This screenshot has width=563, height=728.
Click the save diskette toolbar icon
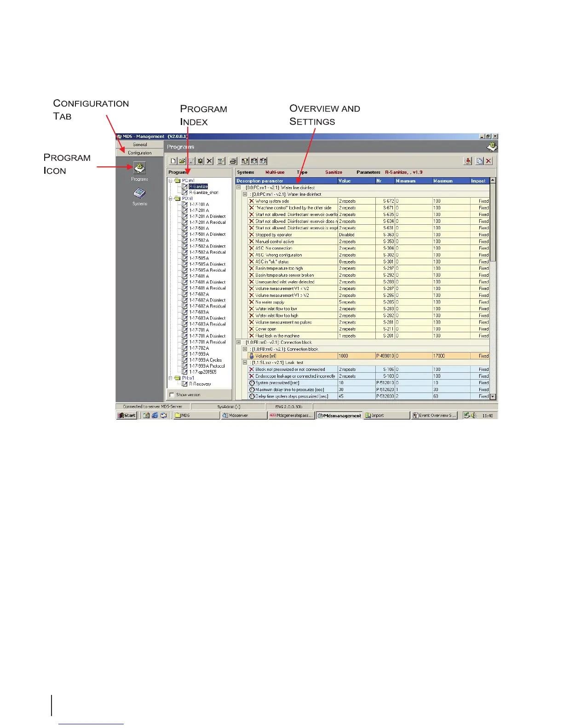click(191, 161)
